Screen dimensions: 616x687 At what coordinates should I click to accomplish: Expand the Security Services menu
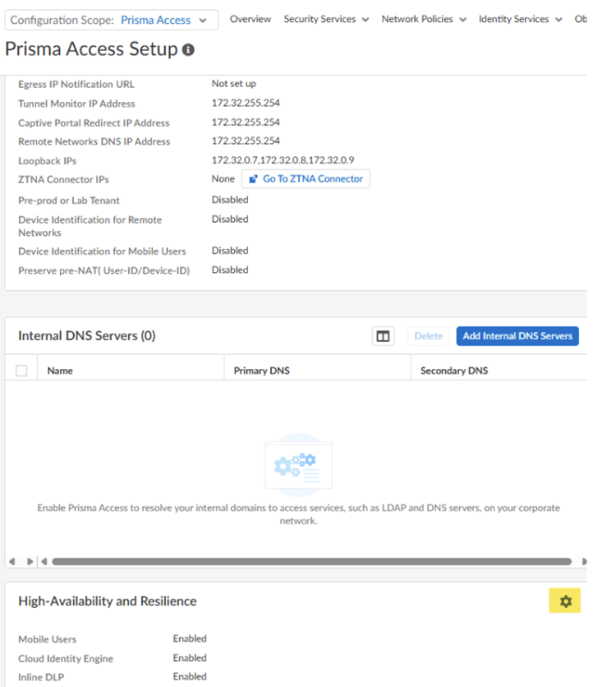pyautogui.click(x=326, y=19)
